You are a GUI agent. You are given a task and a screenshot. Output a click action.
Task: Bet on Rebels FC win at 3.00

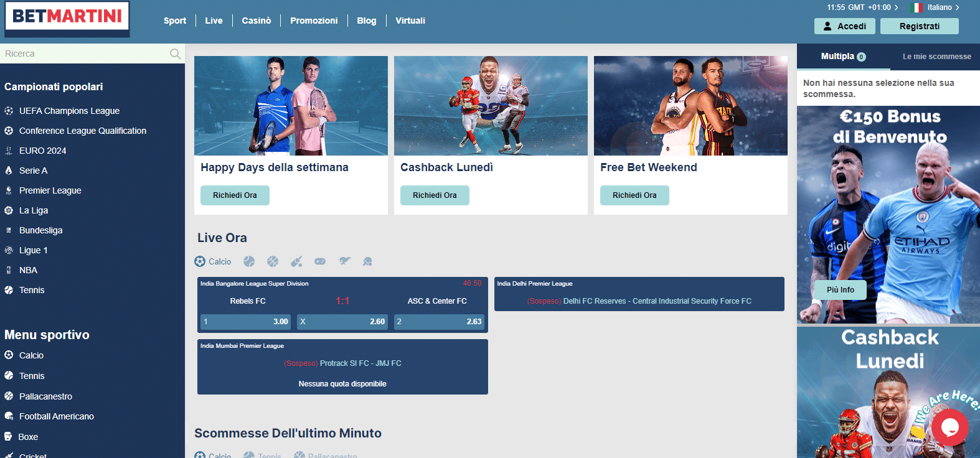(245, 322)
